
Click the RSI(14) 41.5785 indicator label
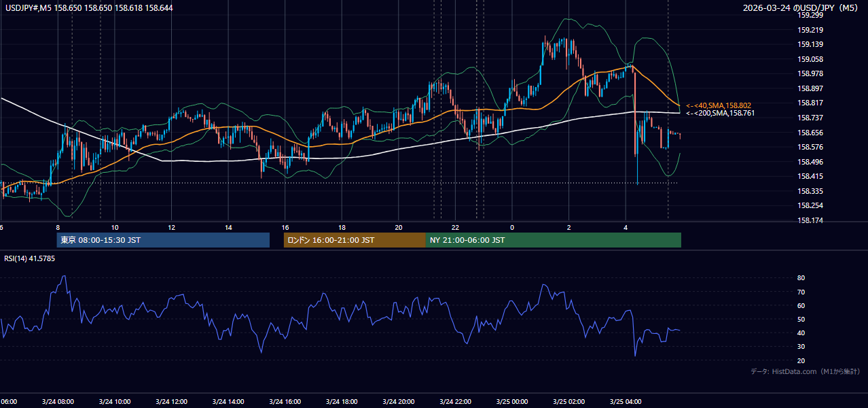tap(30, 258)
